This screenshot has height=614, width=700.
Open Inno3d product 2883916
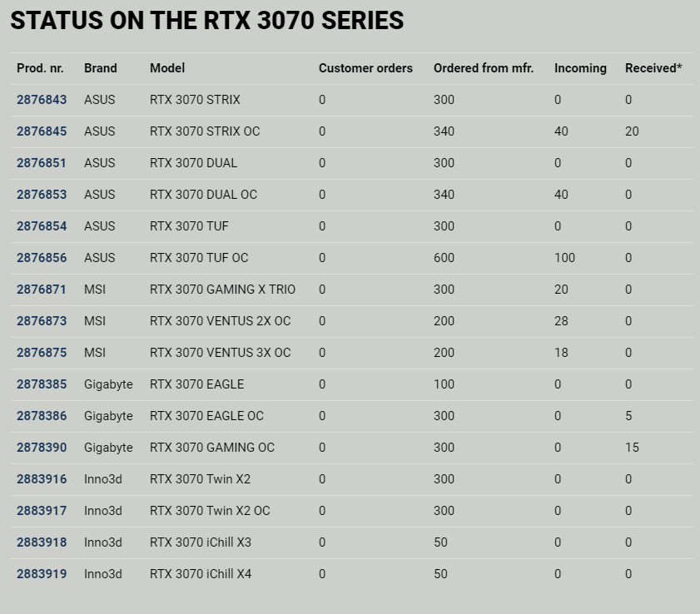point(42,479)
